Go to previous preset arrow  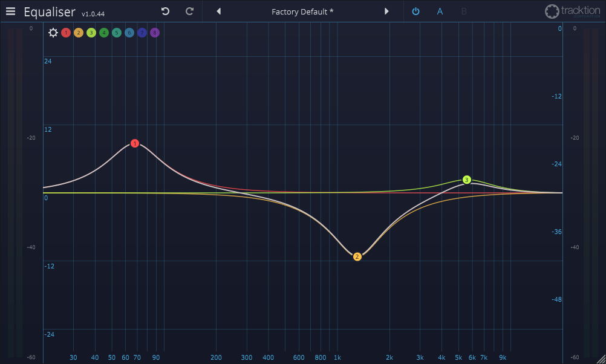(218, 11)
